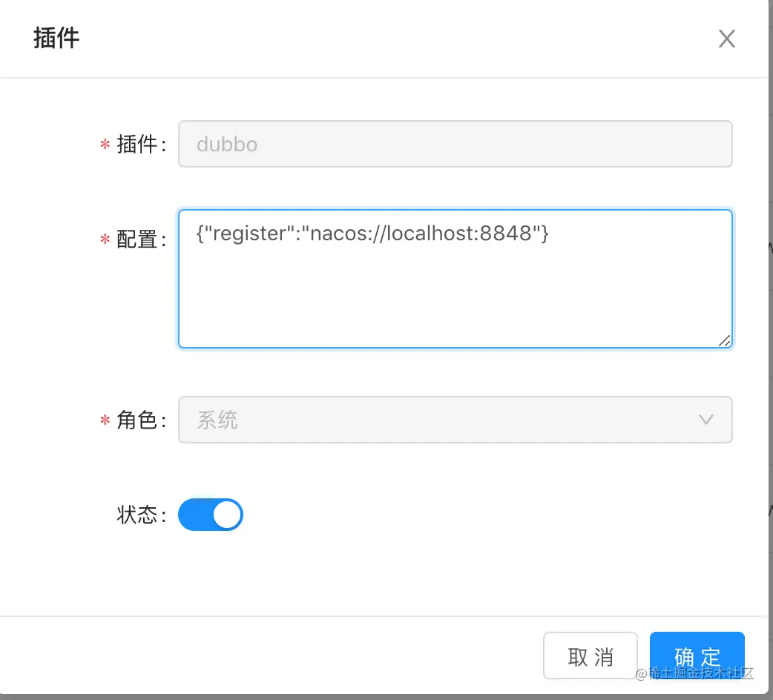This screenshot has height=700, width=773.
Task: Click the dropdown arrow beside 系统
Action: tap(705, 420)
